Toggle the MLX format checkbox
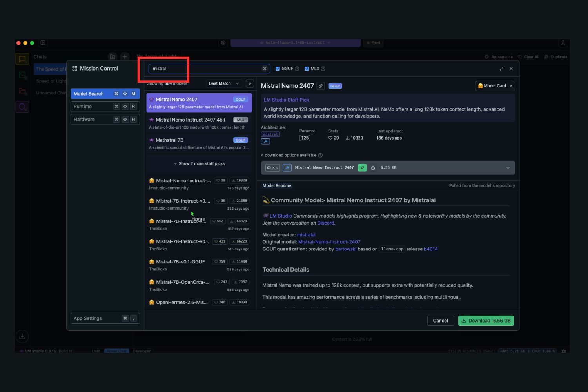Image resolution: width=588 pixels, height=392 pixels. [x=307, y=69]
